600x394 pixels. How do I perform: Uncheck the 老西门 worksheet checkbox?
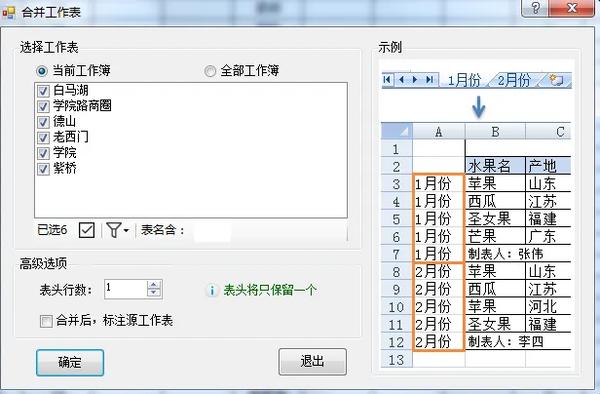coord(43,137)
